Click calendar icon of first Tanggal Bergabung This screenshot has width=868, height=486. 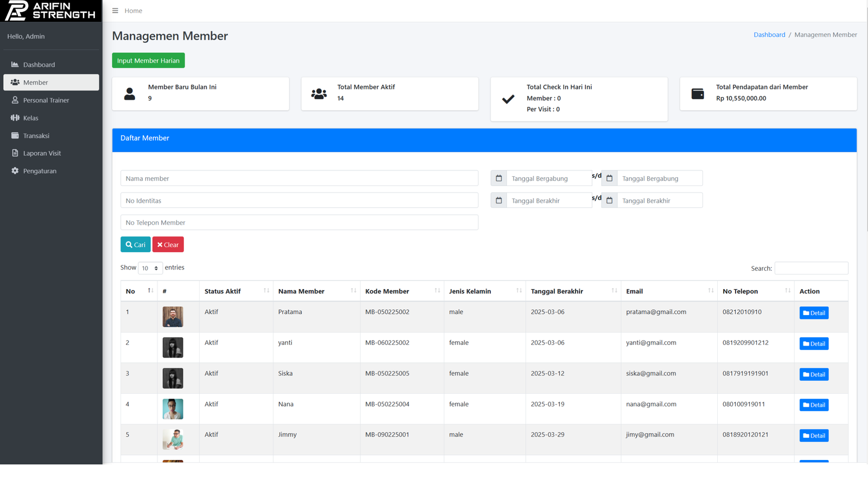[x=499, y=178]
